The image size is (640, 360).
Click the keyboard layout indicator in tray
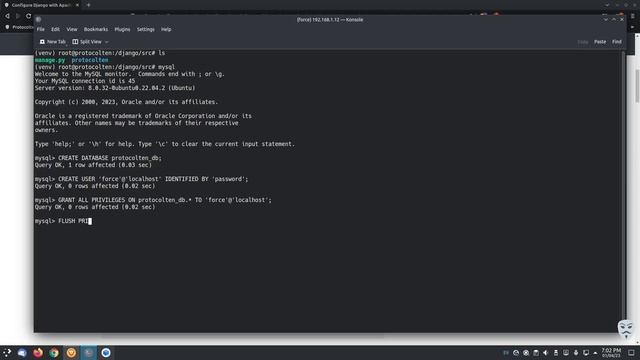point(506,353)
